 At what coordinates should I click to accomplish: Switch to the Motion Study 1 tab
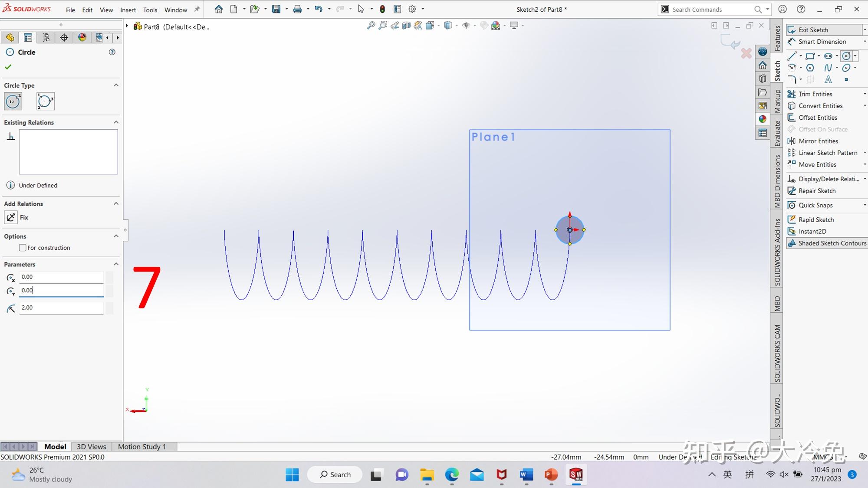tap(142, 446)
